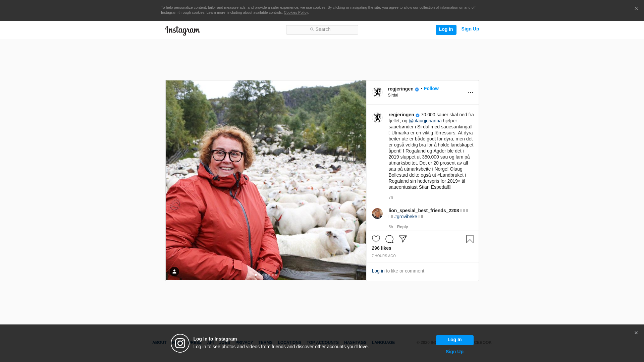Screen dimensions: 644x362
Task: Click the header Sign Up link
Action: (470, 29)
